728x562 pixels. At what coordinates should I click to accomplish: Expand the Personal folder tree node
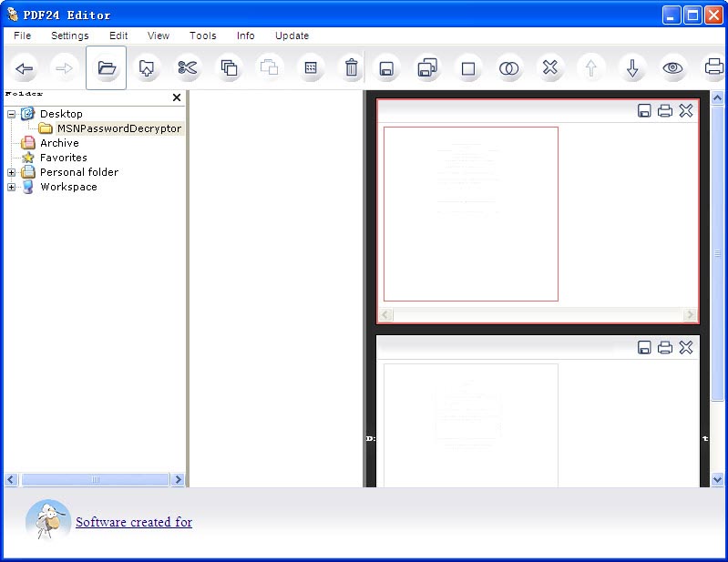(11, 172)
